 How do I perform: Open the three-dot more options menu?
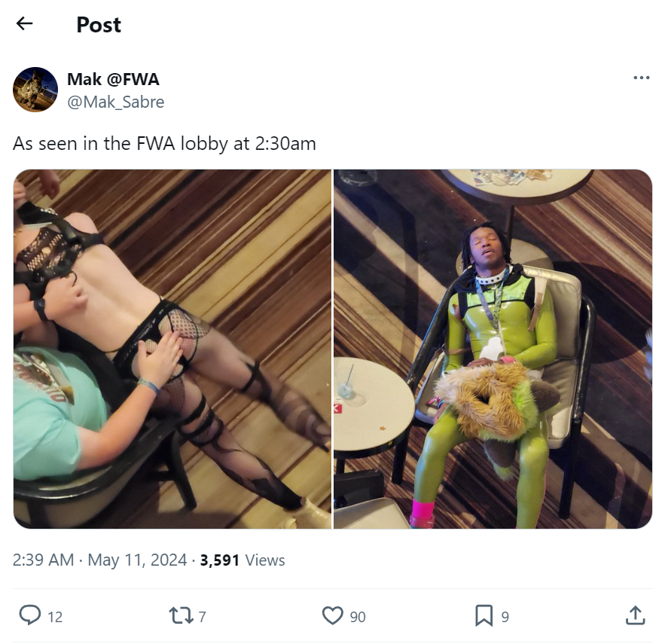641,78
